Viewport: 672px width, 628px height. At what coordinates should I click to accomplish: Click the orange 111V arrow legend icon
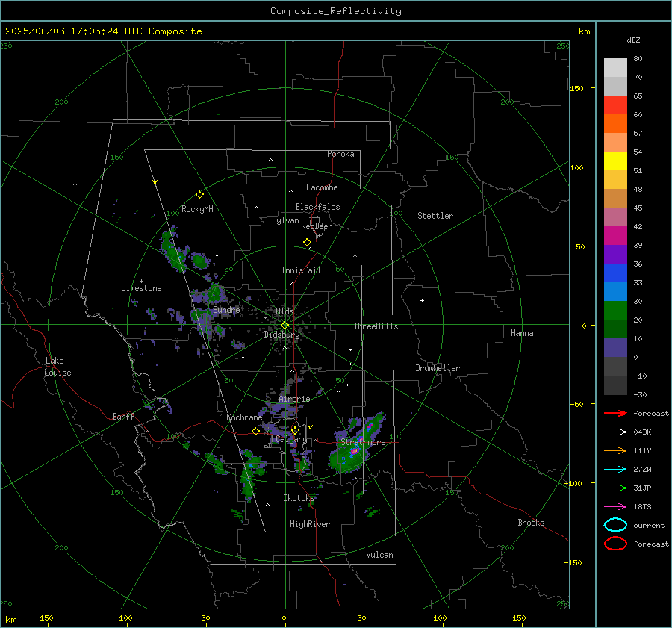(615, 450)
